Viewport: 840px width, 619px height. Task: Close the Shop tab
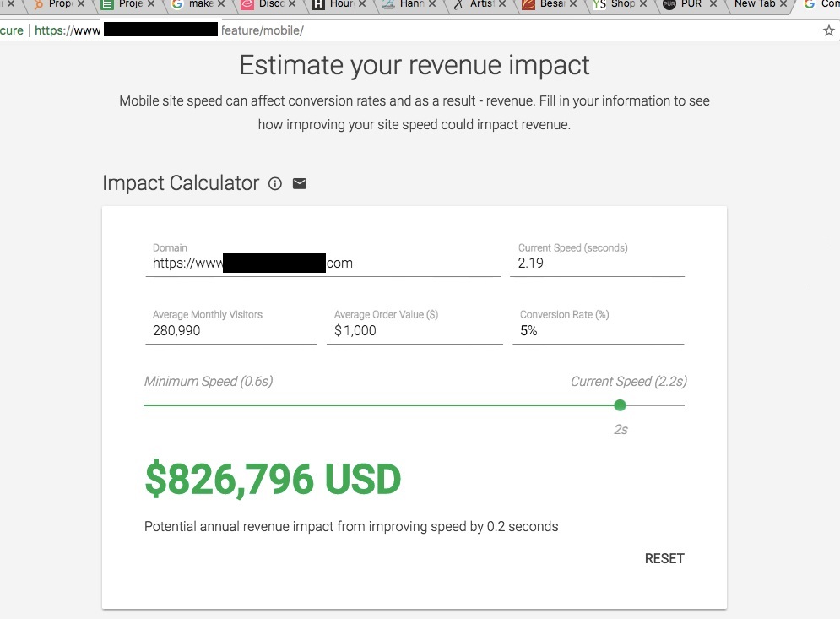pos(642,5)
